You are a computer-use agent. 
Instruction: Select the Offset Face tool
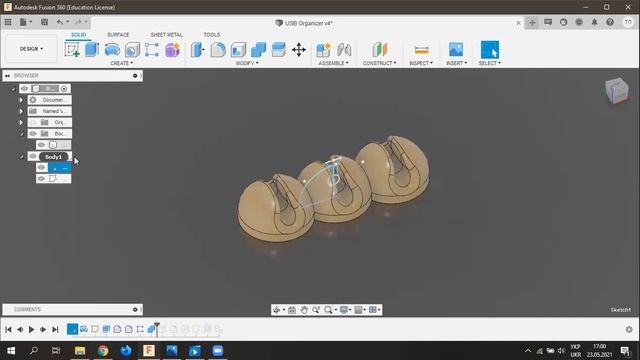click(x=278, y=50)
